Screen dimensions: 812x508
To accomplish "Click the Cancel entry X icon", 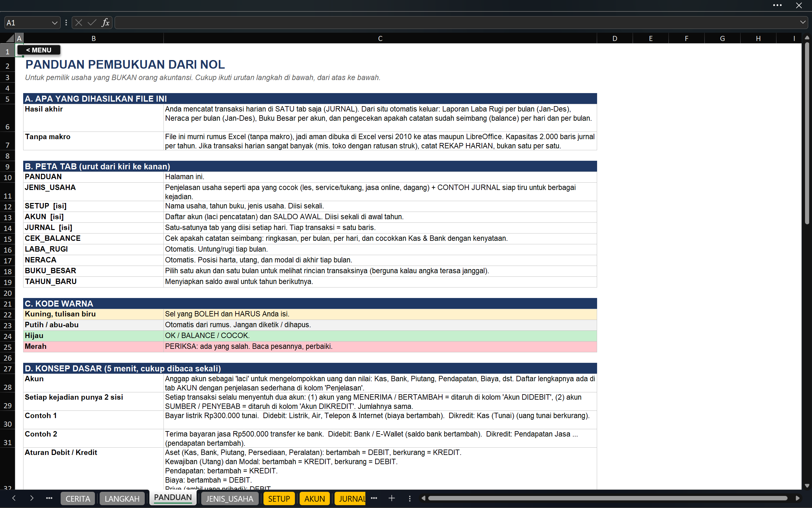I will [x=79, y=23].
